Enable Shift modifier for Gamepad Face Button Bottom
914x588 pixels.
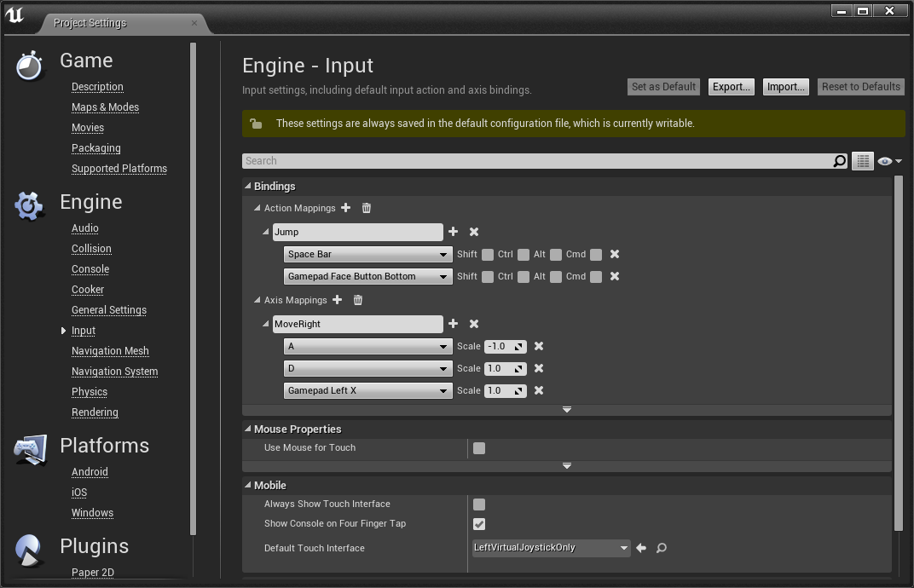point(488,277)
